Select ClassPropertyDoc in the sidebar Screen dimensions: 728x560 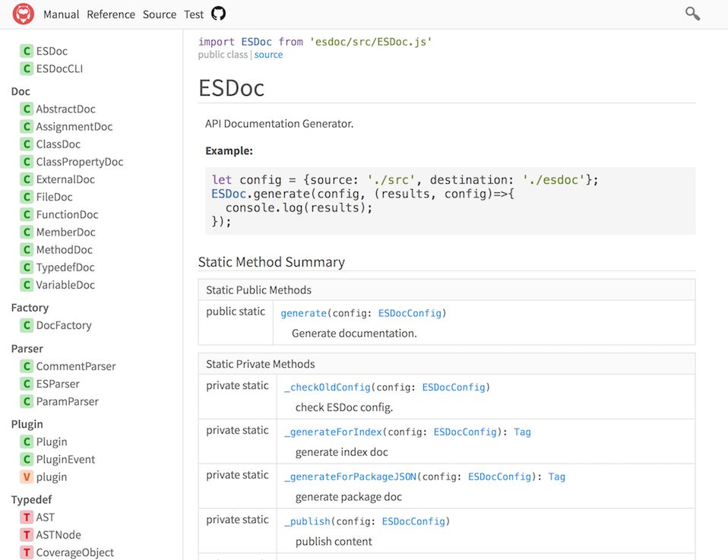pyautogui.click(x=78, y=161)
